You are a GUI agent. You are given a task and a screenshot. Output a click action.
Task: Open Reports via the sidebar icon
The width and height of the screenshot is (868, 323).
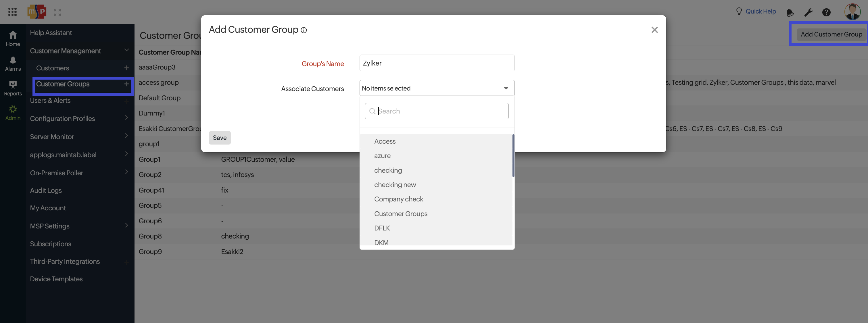[x=13, y=88]
